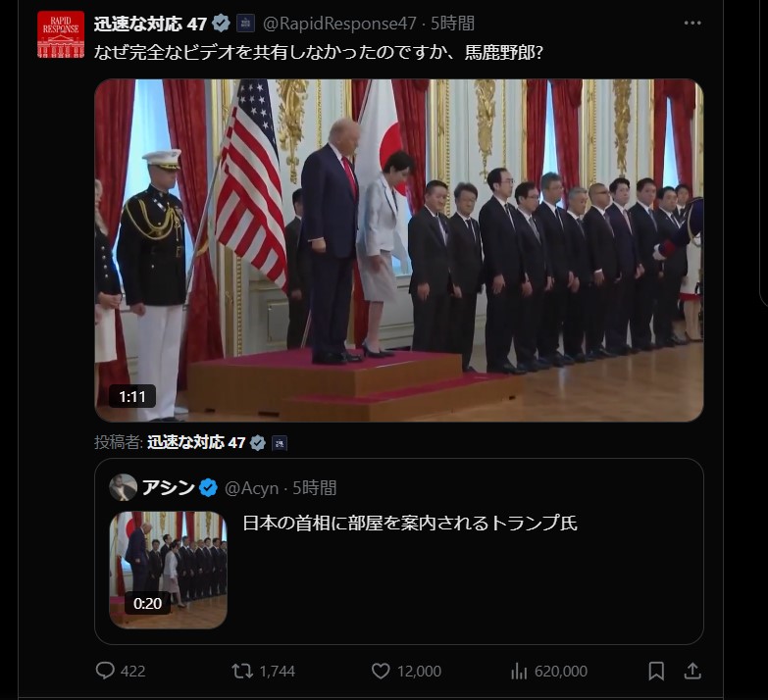This screenshot has height=700, width=768.
Task: Open the three-dot more options menu
Action: 692,23
